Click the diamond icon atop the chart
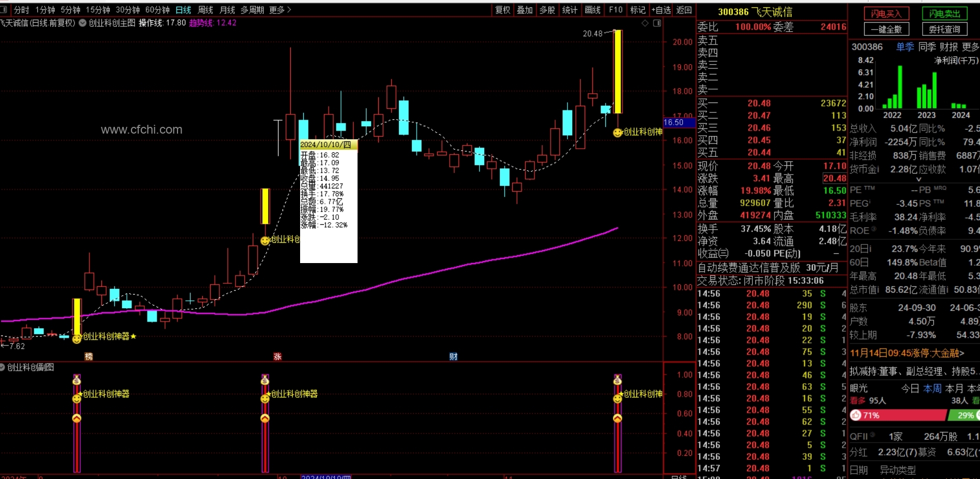This screenshot has width=980, height=479. pos(645,23)
